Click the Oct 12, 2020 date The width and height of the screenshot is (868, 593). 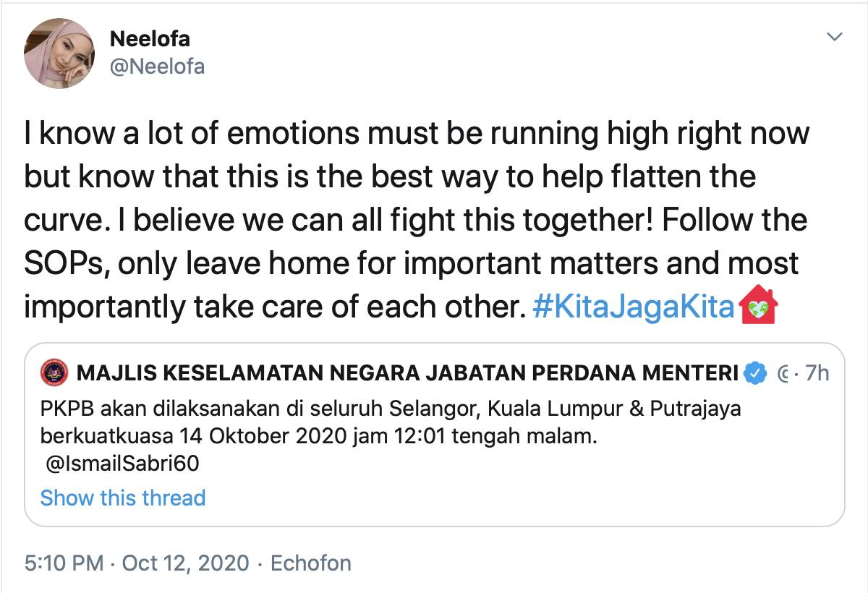coord(185,563)
